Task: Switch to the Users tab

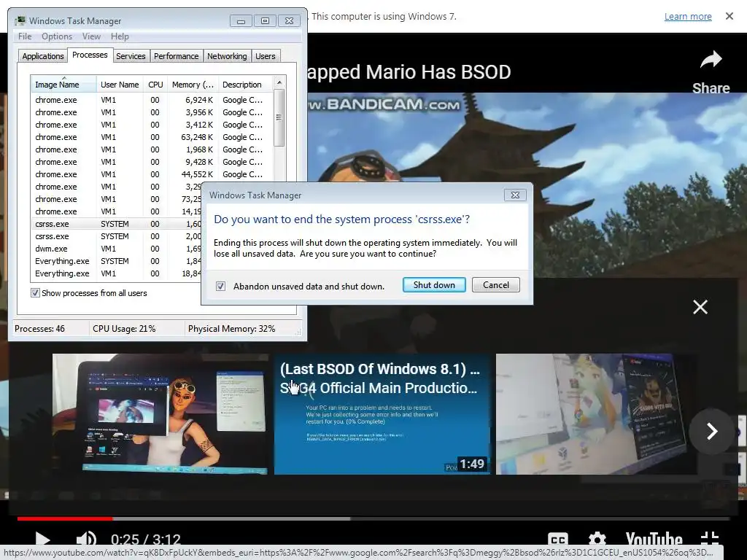Action: 266,56
